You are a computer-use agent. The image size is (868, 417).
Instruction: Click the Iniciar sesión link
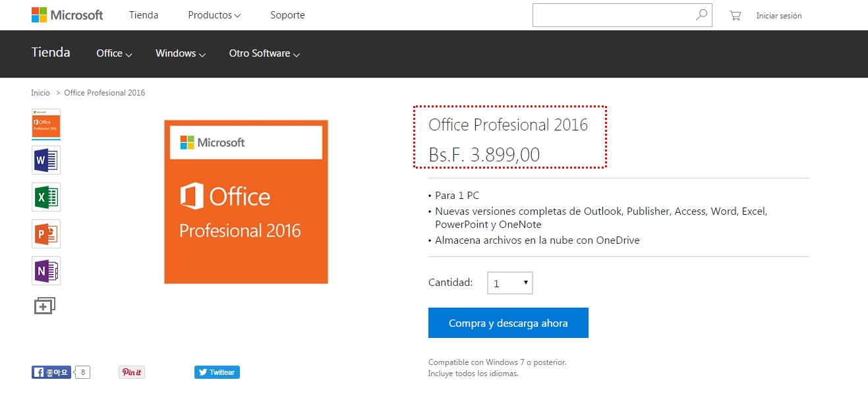click(x=778, y=16)
